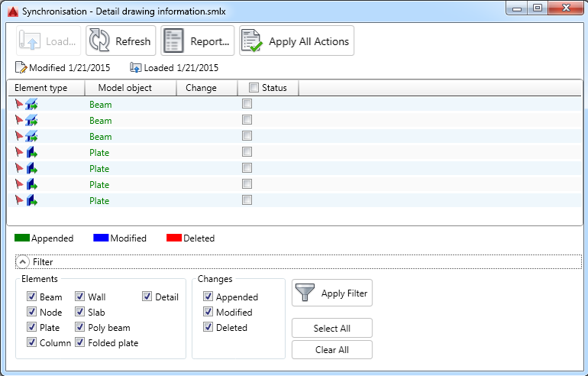Uncheck the Wall element filter

tap(79, 297)
